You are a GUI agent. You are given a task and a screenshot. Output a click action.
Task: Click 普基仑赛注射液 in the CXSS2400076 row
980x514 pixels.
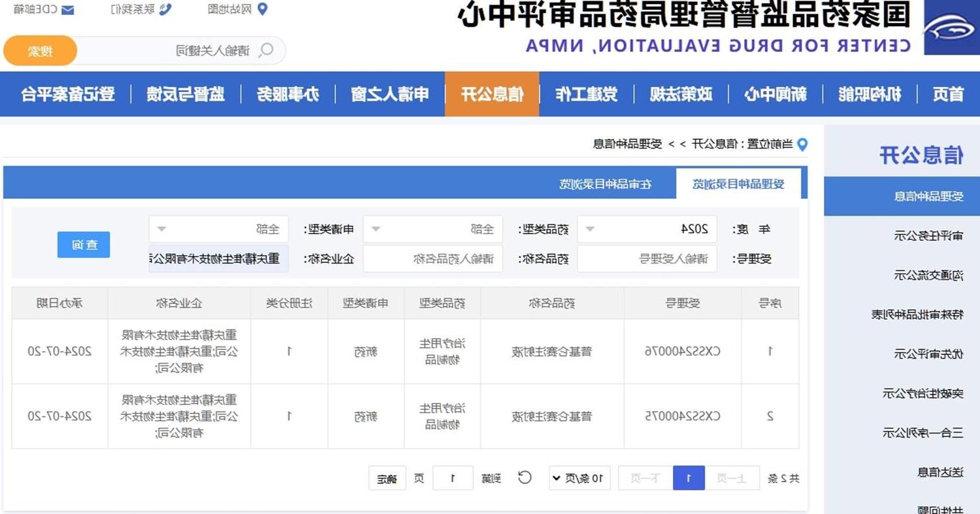click(x=552, y=351)
